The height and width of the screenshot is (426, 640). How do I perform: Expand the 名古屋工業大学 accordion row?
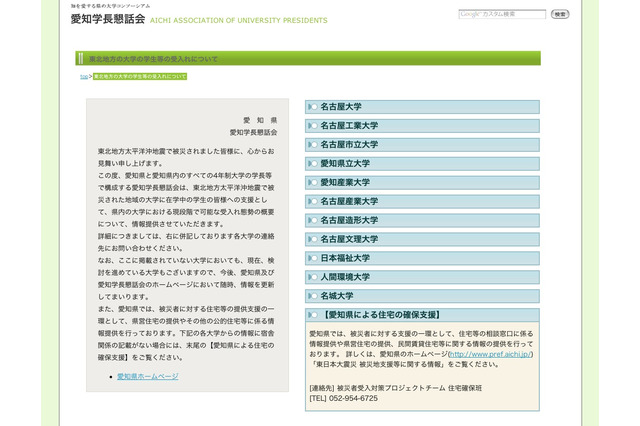click(x=422, y=126)
